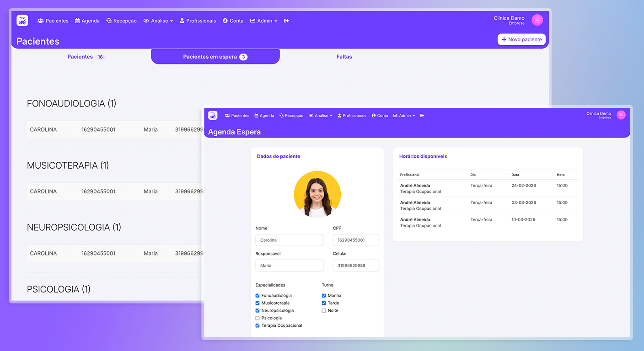Expand the Análise dropdown in back window navbar

(x=158, y=21)
